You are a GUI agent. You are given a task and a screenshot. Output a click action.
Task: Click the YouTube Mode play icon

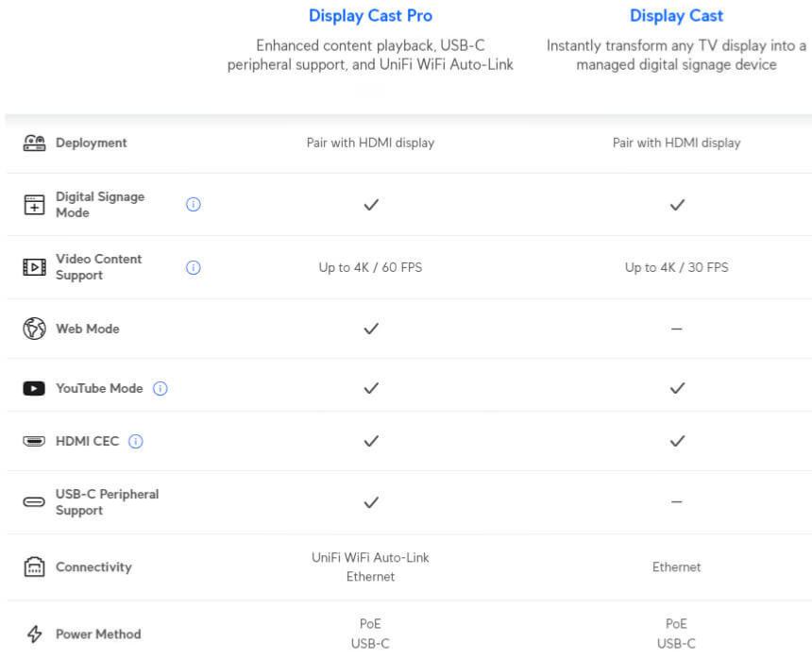coord(34,388)
